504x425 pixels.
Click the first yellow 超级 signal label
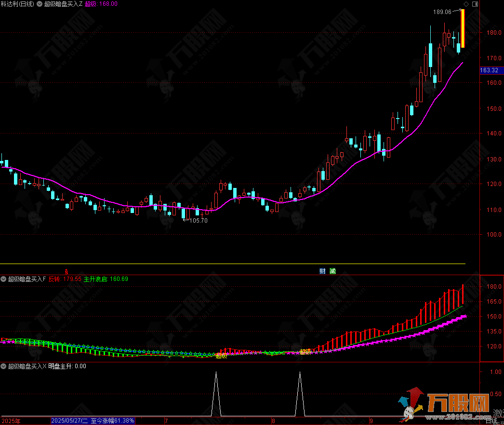click(x=222, y=356)
